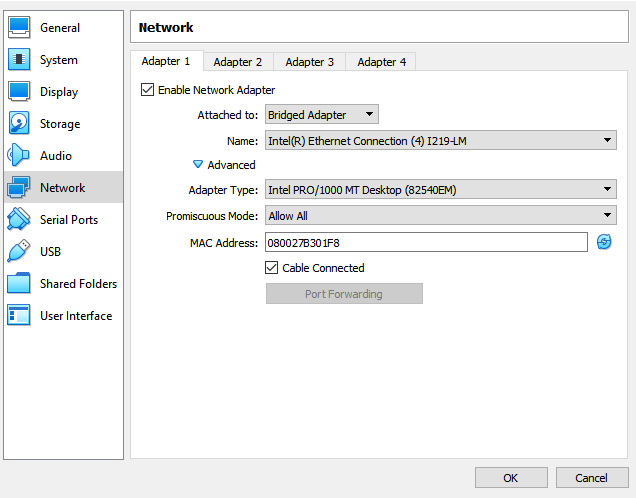This screenshot has width=636, height=498.
Task: Toggle the Cable Connected checkbox
Action: point(271,268)
